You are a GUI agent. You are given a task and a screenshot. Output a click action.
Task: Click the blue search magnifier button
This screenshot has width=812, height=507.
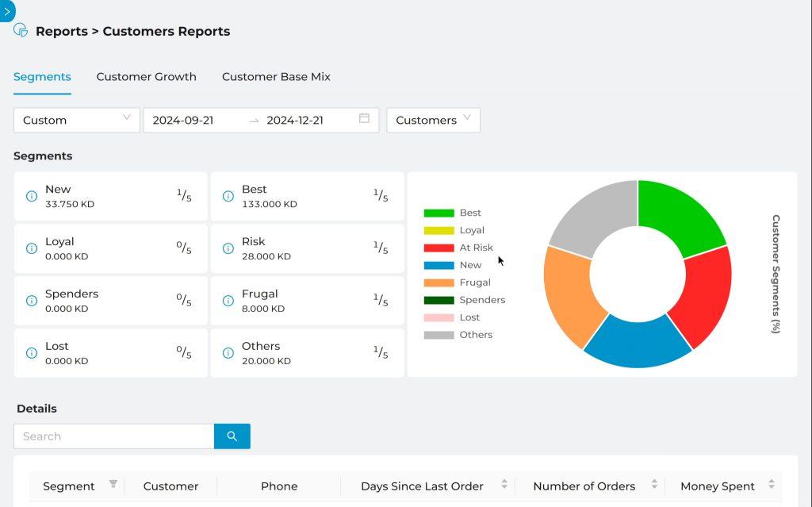[x=232, y=436]
